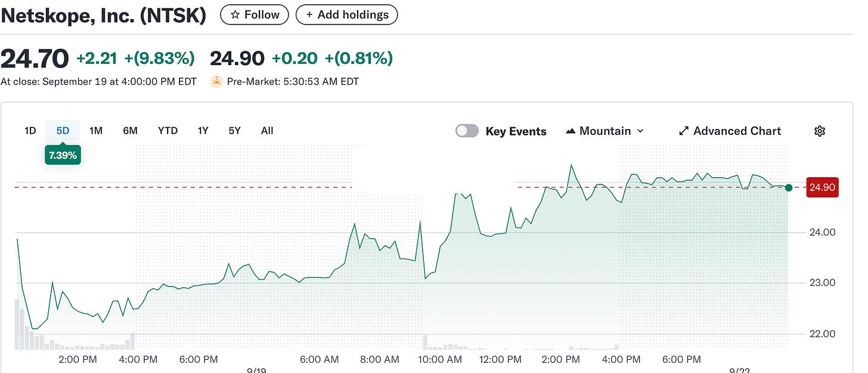Screen dimensions: 868x373
Task: Click the Pre-Market 5:30:53 AM EDT text
Action: coord(293,82)
